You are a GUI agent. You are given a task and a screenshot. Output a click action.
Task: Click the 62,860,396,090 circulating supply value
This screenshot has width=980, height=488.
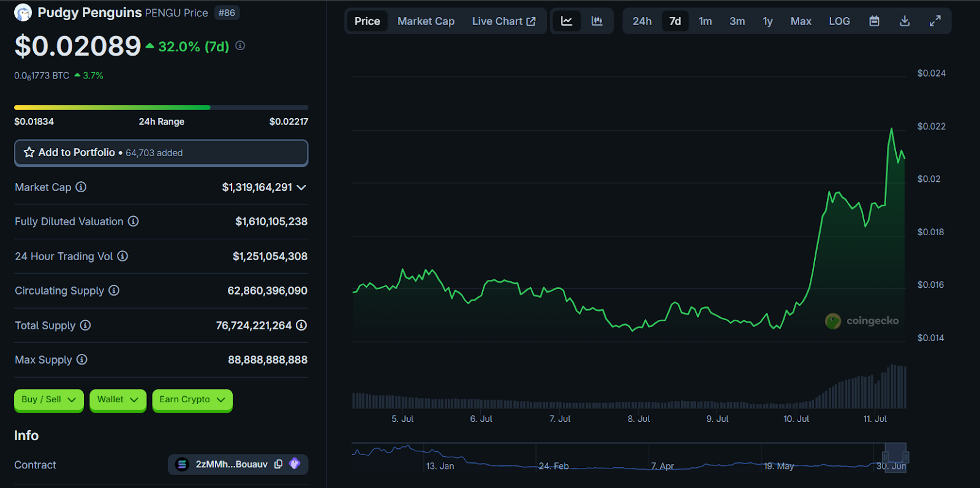pyautogui.click(x=268, y=291)
